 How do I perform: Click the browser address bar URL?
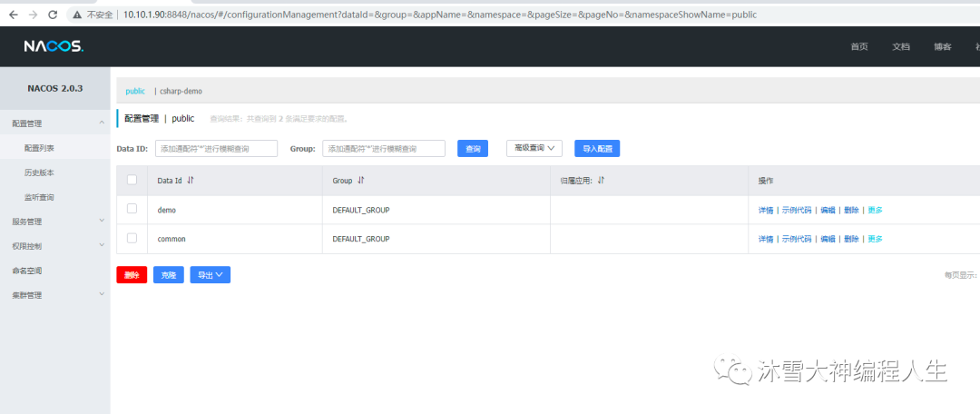click(440, 15)
